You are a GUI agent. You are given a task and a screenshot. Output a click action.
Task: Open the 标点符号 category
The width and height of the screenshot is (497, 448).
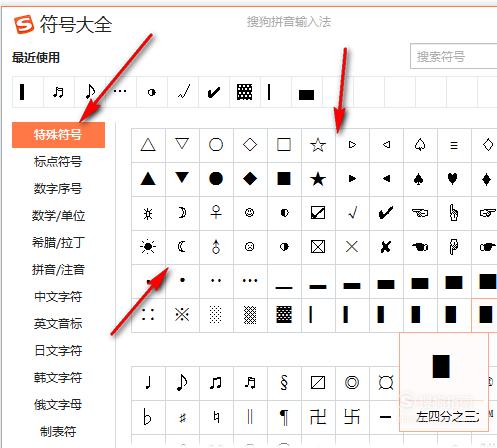click(58, 162)
